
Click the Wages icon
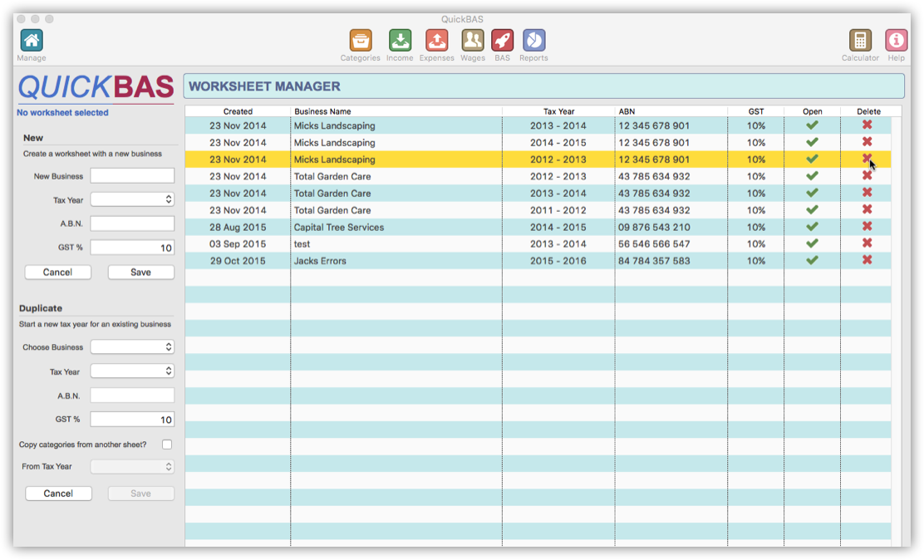point(473,39)
